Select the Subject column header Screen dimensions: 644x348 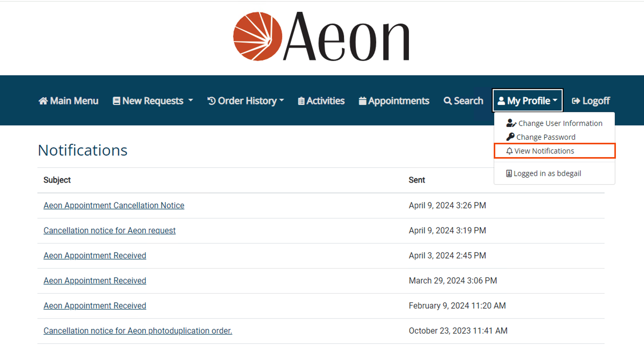click(x=57, y=180)
